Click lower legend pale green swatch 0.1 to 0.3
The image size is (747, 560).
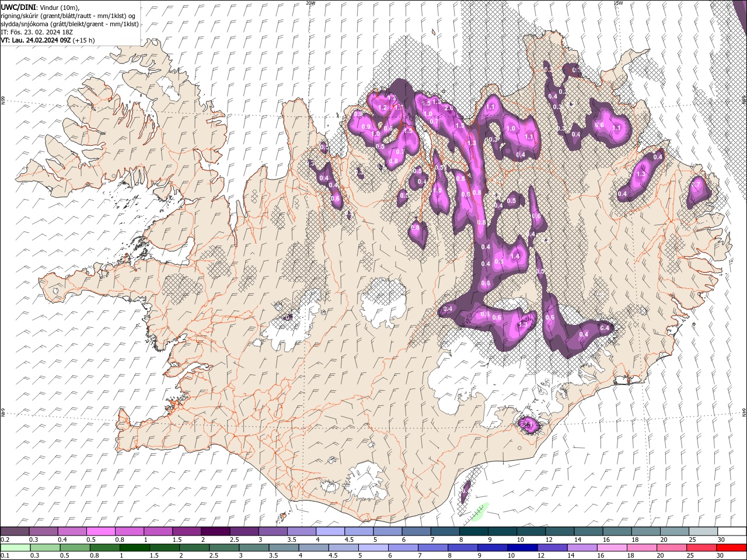tap(15, 548)
